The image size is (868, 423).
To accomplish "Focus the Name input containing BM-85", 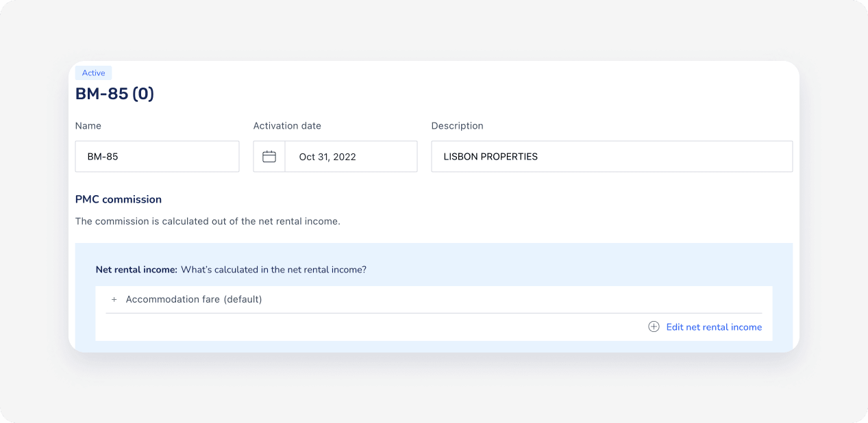I will (x=157, y=157).
